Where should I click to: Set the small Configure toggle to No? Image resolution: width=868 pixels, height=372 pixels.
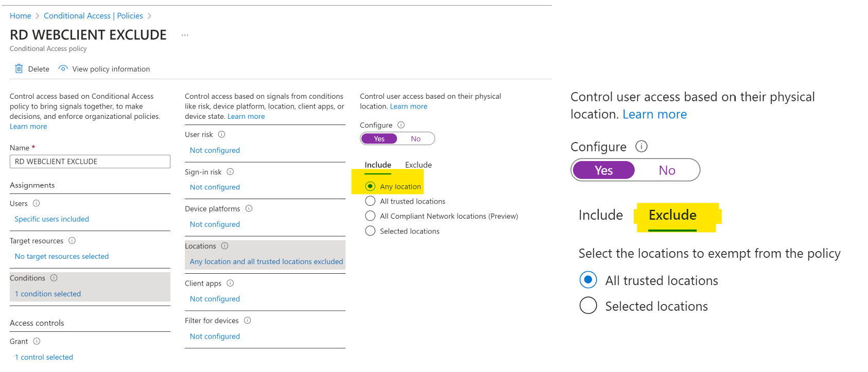415,139
